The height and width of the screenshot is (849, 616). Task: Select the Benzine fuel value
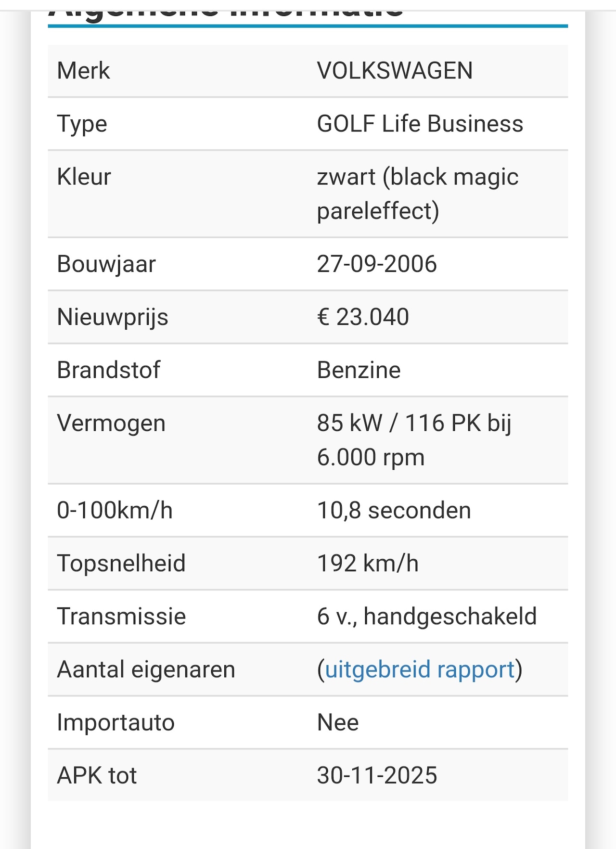(359, 370)
